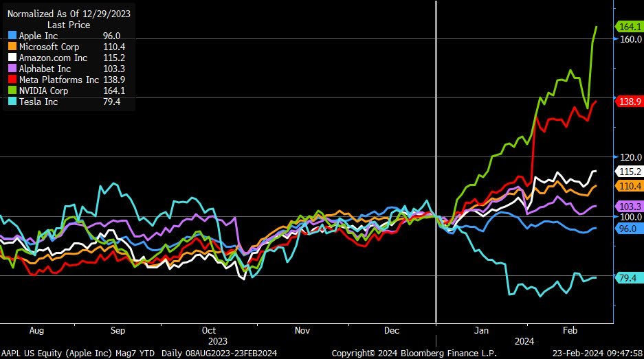The height and width of the screenshot is (359, 644).
Task: Select the Amazon.com Inc legend label
Action: click(x=53, y=58)
